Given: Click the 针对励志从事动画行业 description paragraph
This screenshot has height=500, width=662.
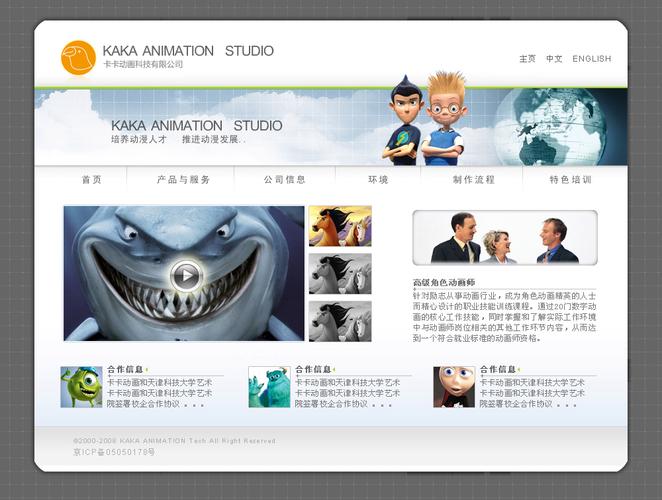Looking at the screenshot, I should 505,317.
